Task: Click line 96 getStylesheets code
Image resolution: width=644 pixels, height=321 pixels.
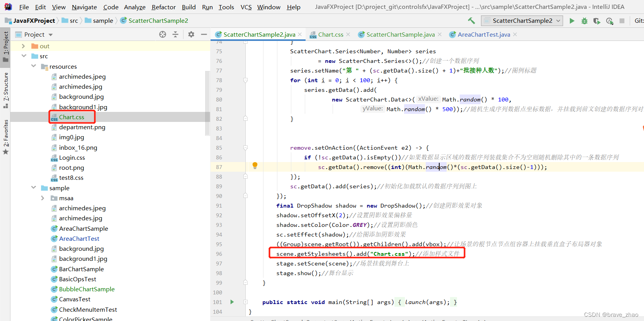Action: pyautogui.click(x=345, y=254)
